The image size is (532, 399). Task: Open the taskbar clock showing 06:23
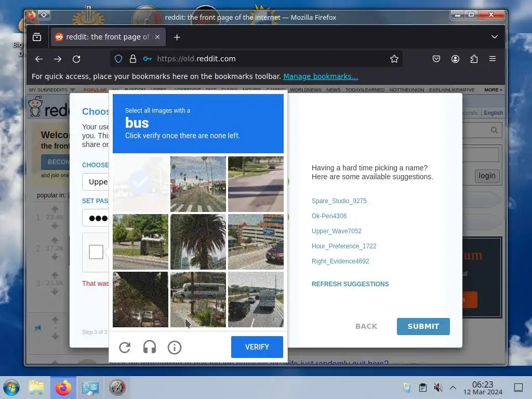pos(483,388)
